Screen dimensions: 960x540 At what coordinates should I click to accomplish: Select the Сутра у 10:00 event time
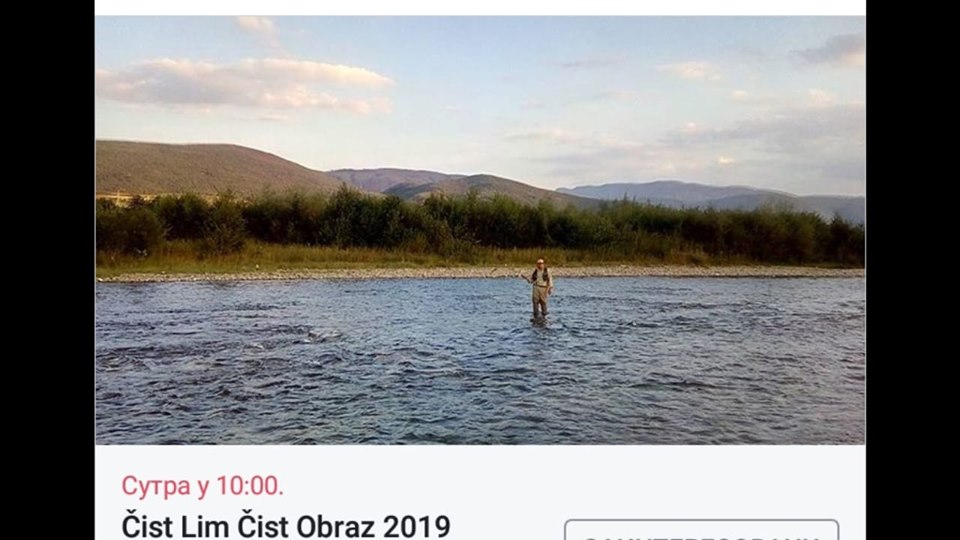click(x=203, y=486)
